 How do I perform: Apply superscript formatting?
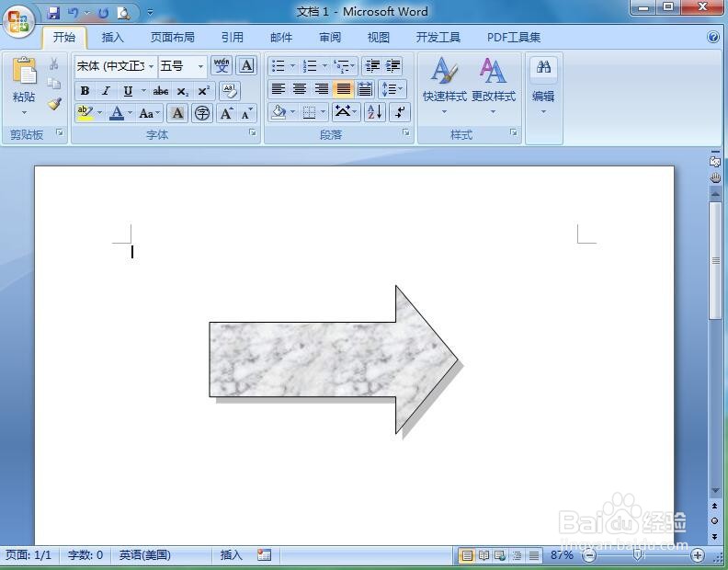tap(204, 91)
